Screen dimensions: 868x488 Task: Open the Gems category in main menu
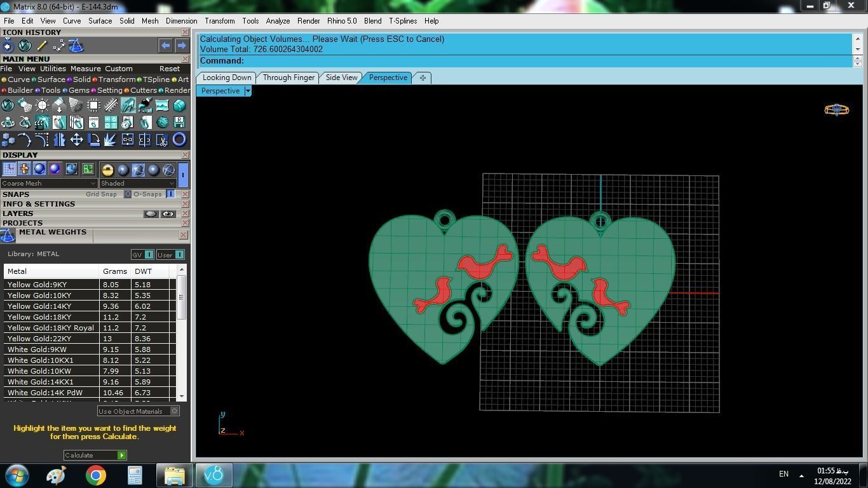coord(76,90)
